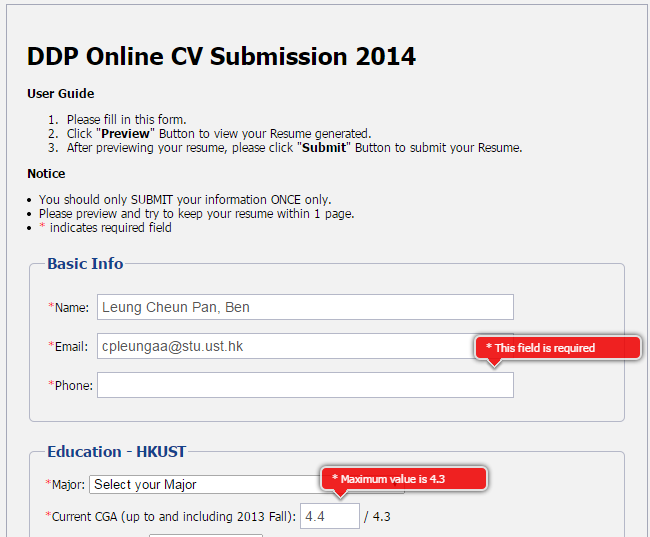Click the empty Phone input field
Viewport: 650px width, 537px height.
point(305,385)
